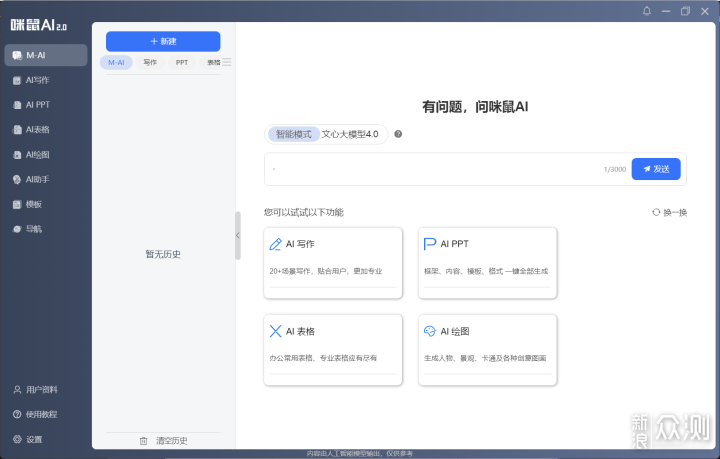Click the question input text field
The height and width of the screenshot is (459, 720).
point(430,169)
